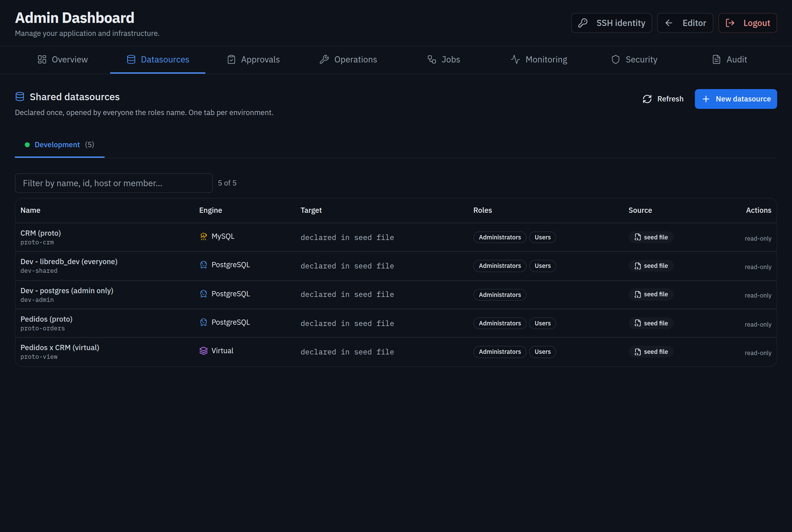Click the circular Refresh arrows icon
This screenshot has height=532, width=792.
(x=647, y=99)
